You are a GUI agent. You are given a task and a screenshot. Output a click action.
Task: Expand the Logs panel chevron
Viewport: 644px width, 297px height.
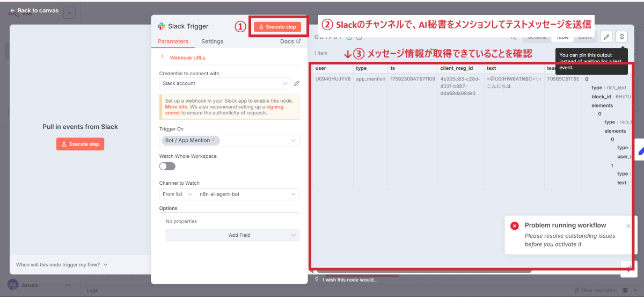635,291
